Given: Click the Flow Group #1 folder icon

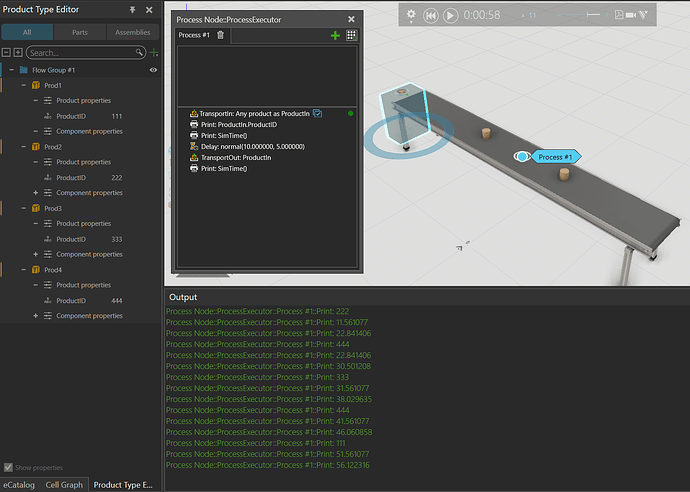Looking at the screenshot, I should coord(24,70).
